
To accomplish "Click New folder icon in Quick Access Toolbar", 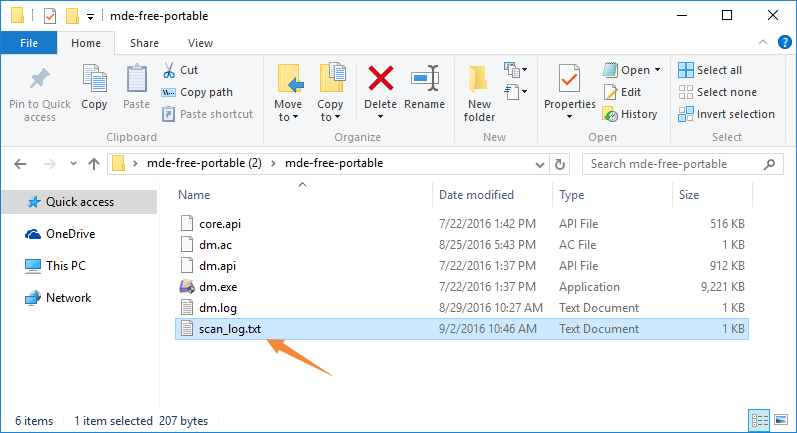I will [72, 16].
